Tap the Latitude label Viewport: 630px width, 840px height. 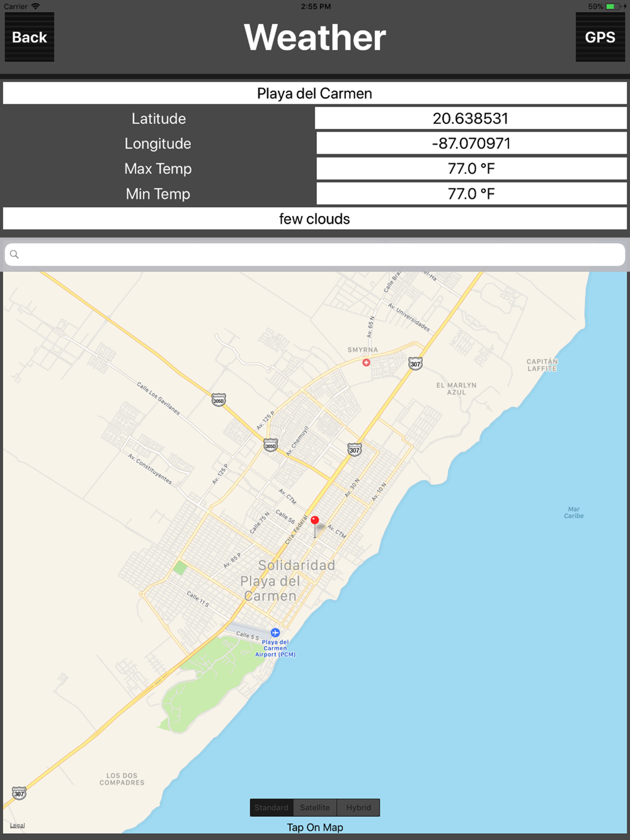159,118
